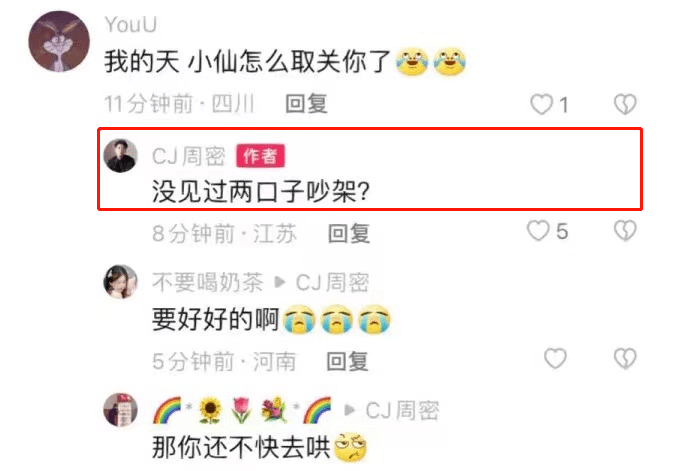
Task: Open CJ周密's profile avatar
Action: [120, 156]
